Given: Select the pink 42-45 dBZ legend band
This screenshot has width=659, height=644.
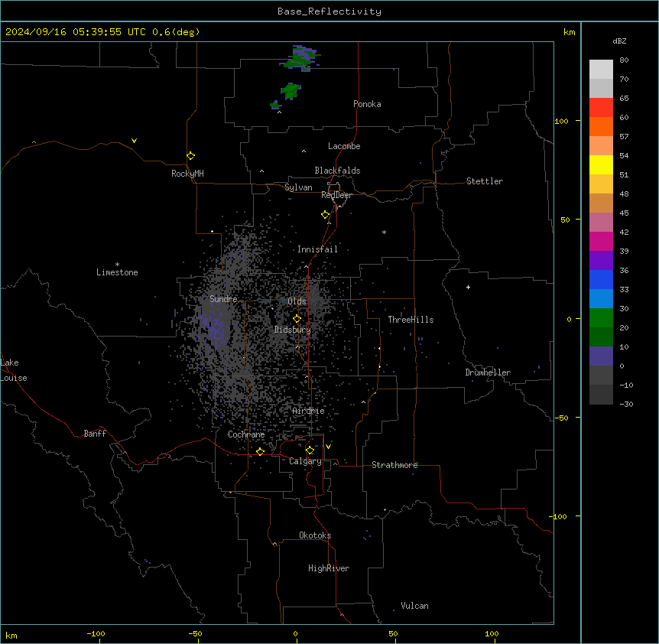Looking at the screenshot, I should click(601, 223).
